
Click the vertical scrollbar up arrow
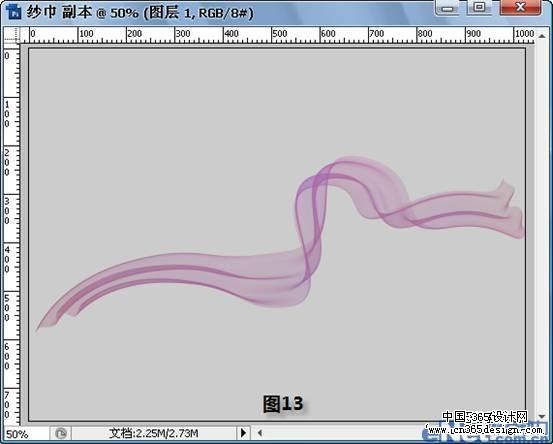542,35
